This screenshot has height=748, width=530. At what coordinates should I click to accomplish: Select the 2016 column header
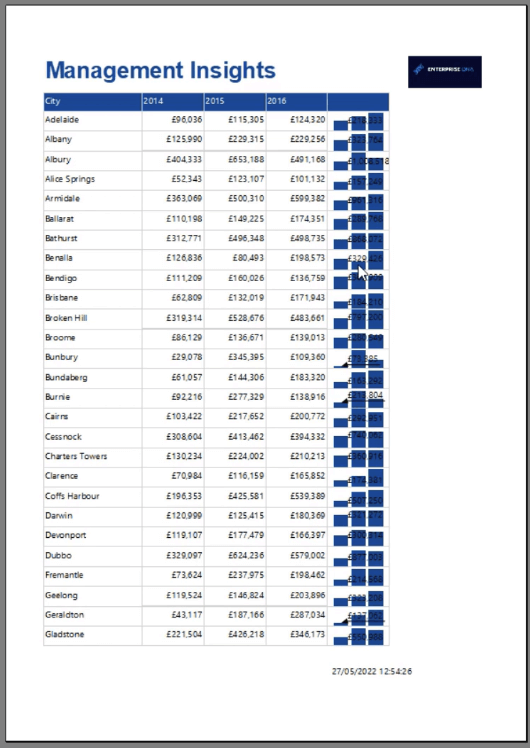tap(296, 102)
